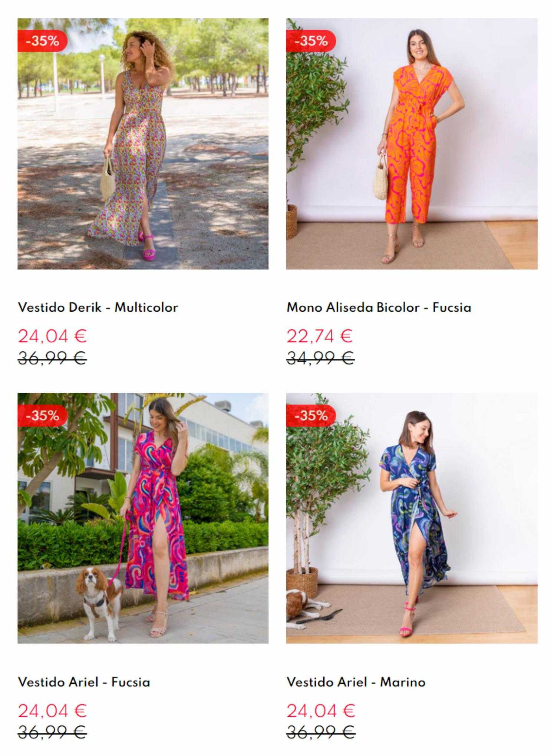Open the orange Mono Aliseda jumpsuit photo
551x756 pixels.
412,144
